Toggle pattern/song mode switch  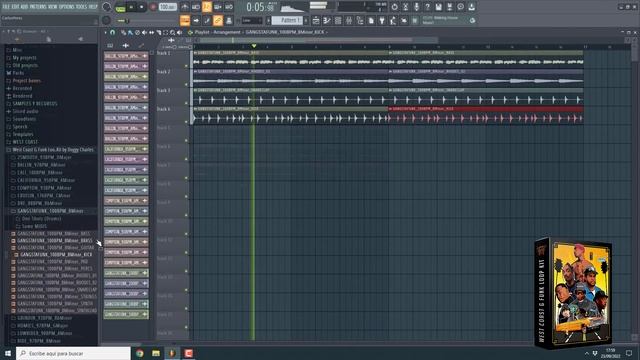pyautogui.click(x=120, y=7)
